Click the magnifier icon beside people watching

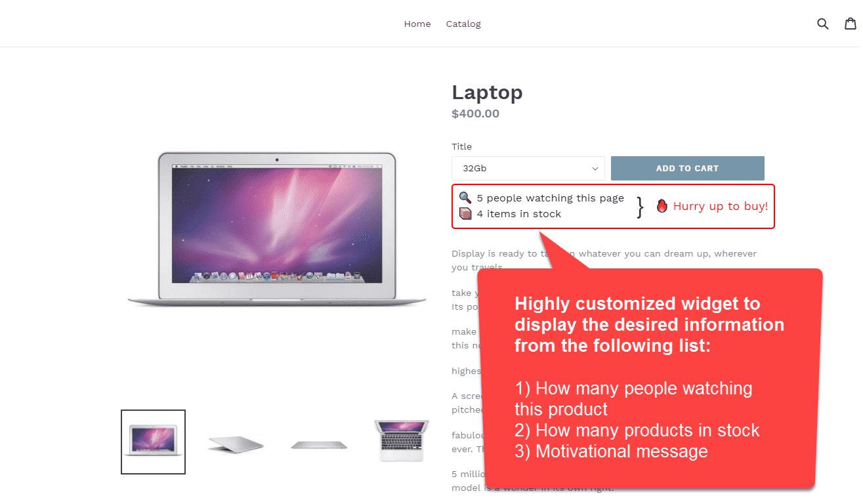tap(465, 198)
